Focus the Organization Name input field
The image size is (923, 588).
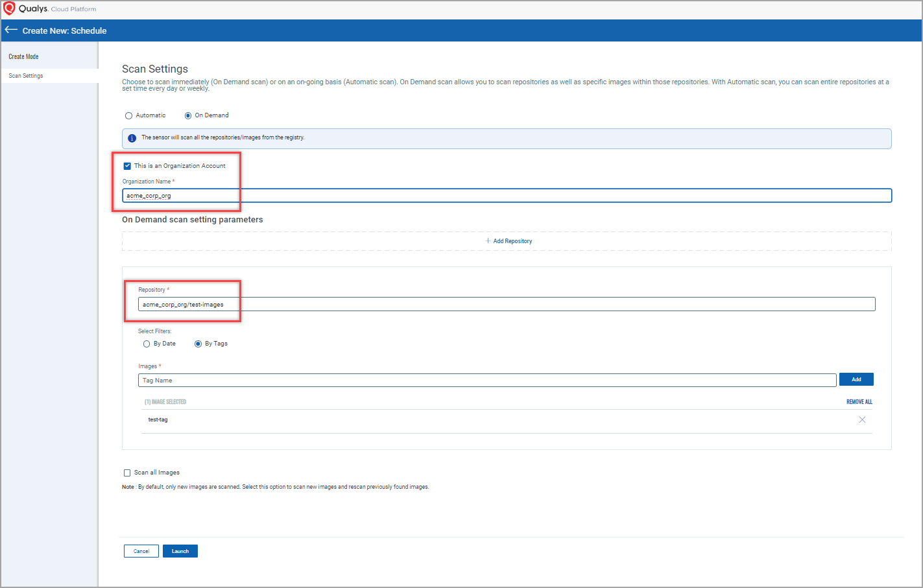pos(506,196)
